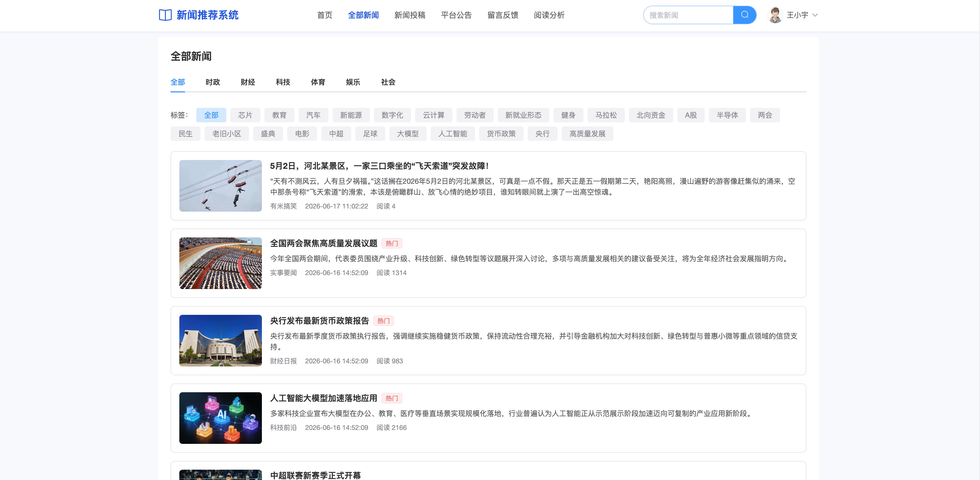Open the AI illustration thumbnail

tap(220, 418)
